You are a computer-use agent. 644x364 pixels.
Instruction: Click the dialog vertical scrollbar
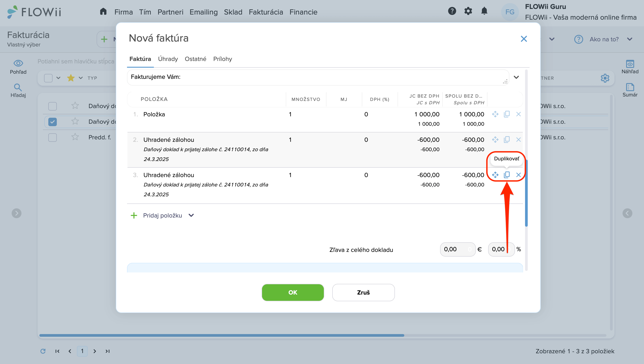[x=526, y=193]
